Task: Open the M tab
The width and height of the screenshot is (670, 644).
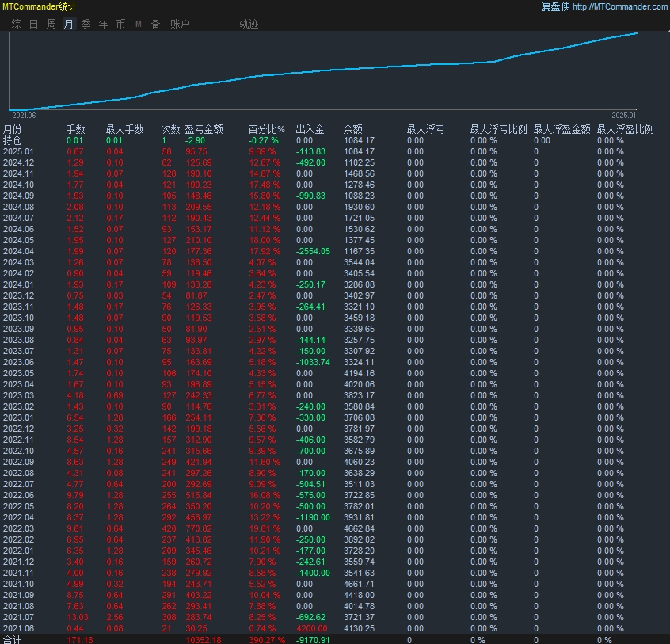Action: 139,24
